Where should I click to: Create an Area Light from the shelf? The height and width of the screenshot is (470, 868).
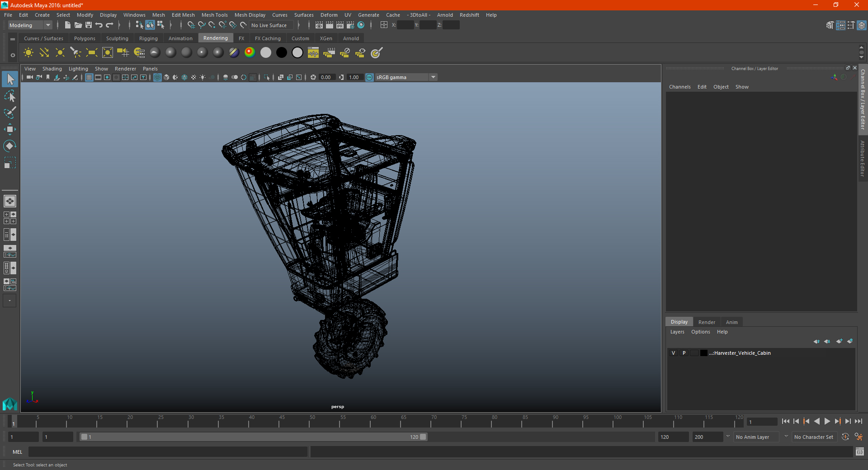point(92,53)
